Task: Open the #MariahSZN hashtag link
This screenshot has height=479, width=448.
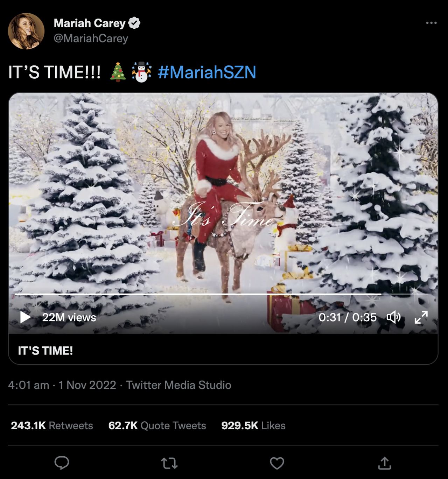Action: 207,72
